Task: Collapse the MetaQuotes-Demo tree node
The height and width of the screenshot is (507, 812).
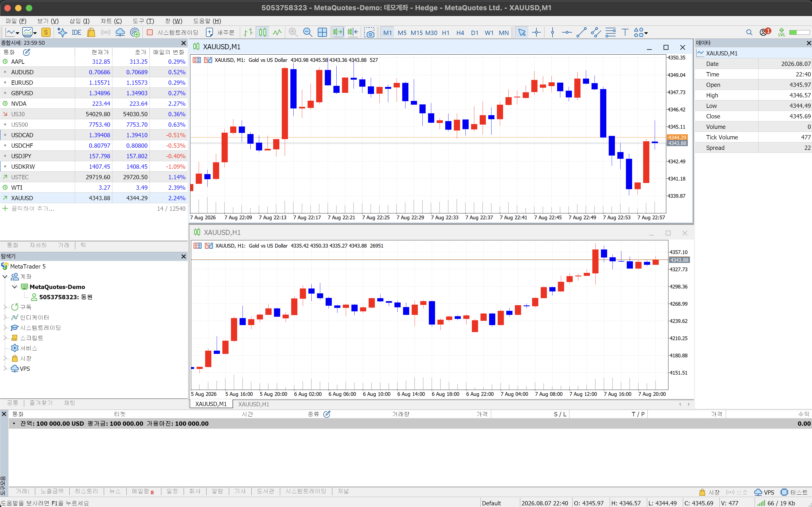Action: (x=15, y=287)
